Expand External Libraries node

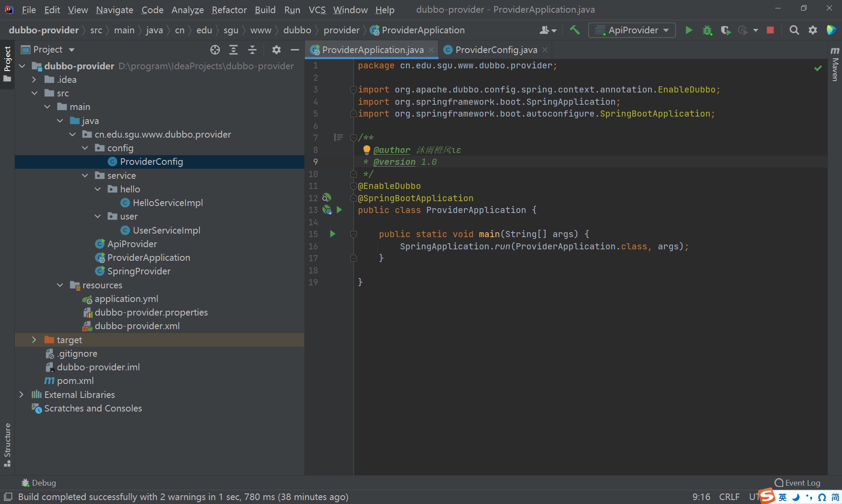coord(21,394)
